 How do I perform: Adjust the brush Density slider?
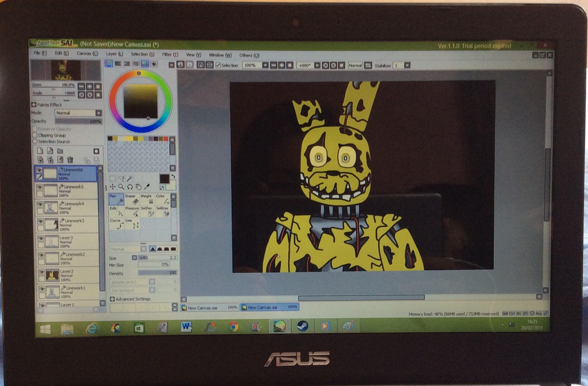pyautogui.click(x=157, y=273)
